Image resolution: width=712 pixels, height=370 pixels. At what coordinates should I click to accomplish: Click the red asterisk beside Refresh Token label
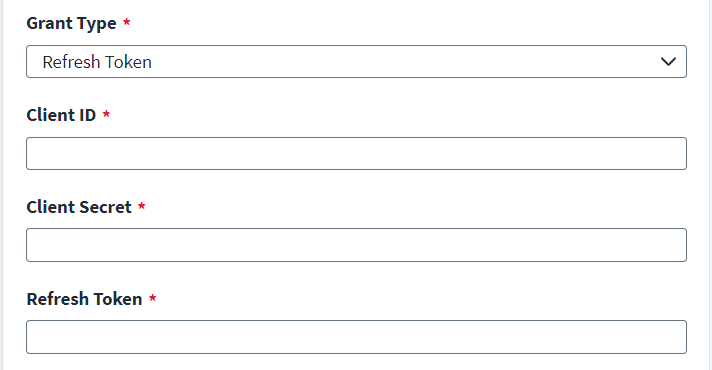153,298
